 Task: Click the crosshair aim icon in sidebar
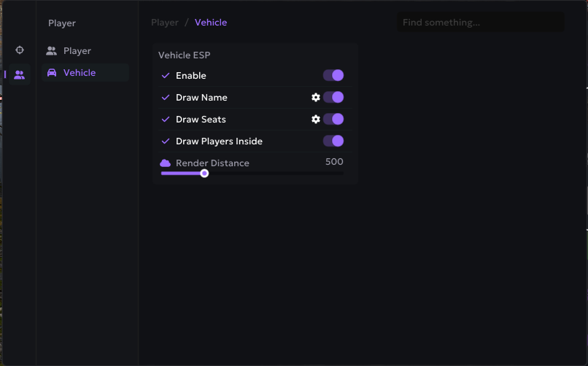20,50
